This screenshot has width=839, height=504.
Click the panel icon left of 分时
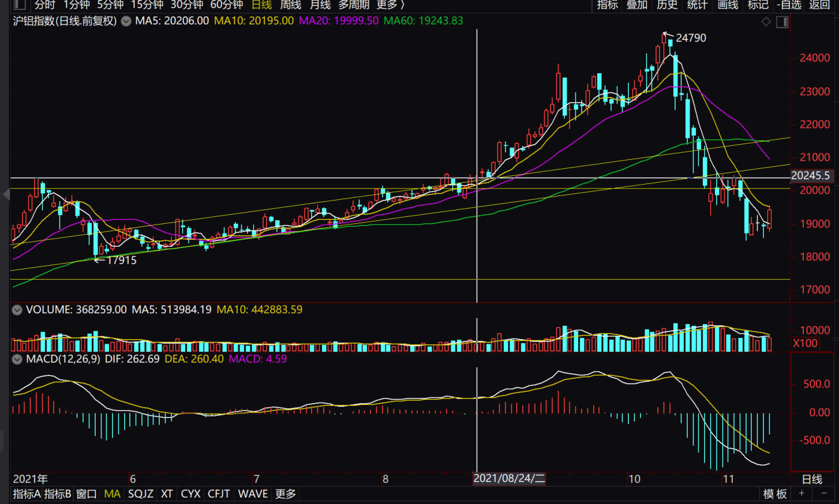point(19,5)
